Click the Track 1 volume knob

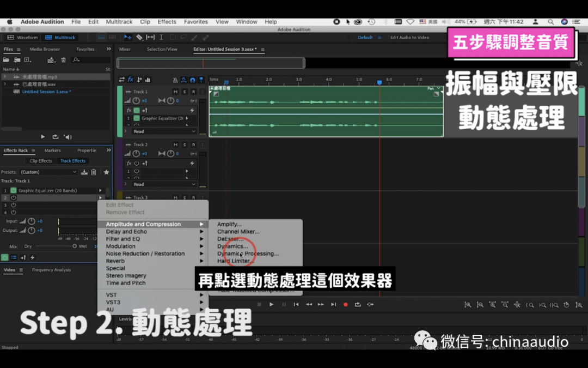[x=136, y=101]
